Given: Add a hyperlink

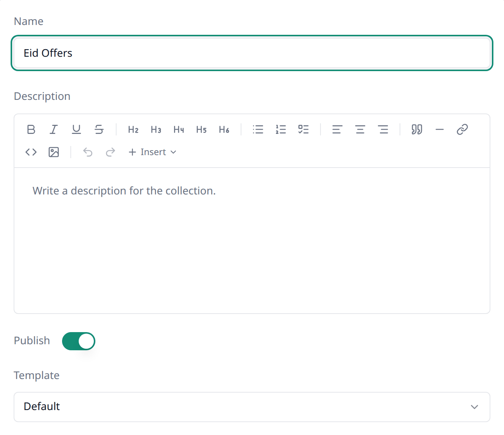Looking at the screenshot, I should 462,129.
